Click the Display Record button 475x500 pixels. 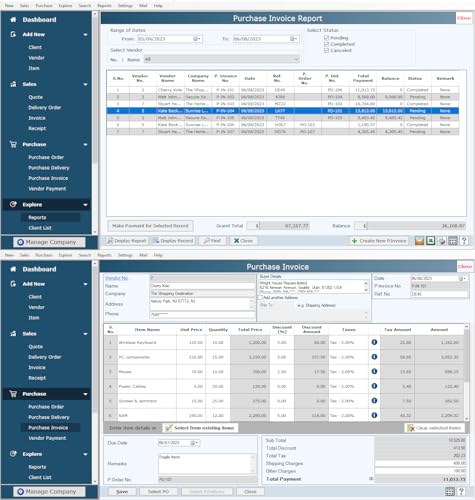tap(173, 241)
